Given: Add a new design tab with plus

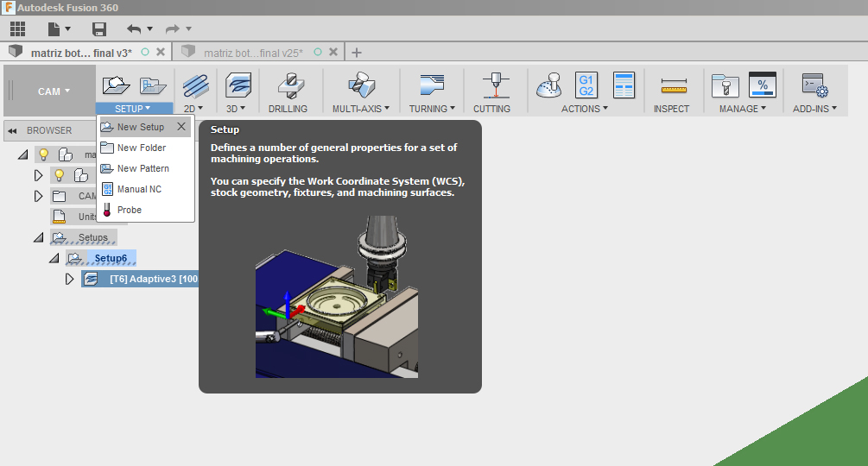Looking at the screenshot, I should [357, 53].
